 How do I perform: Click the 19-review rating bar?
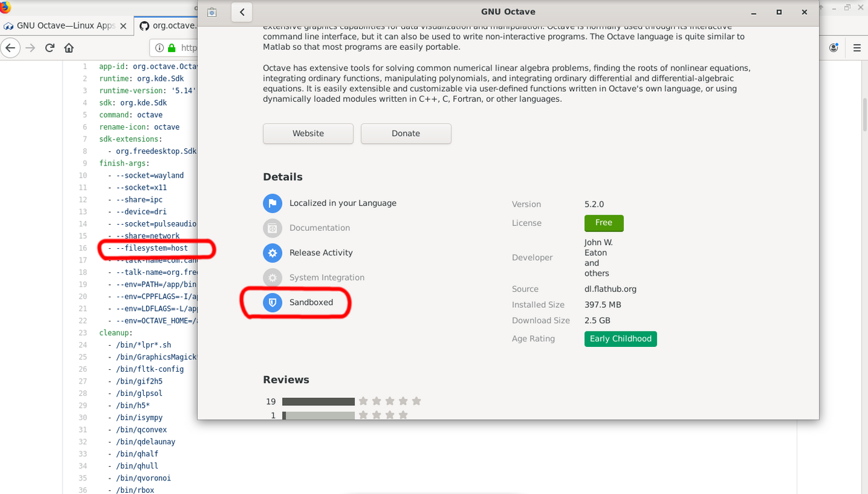(x=318, y=401)
